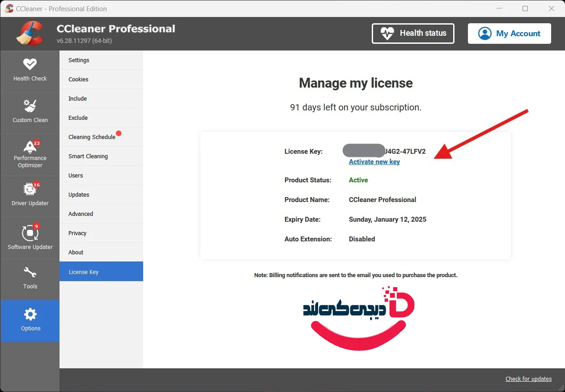Open the Privacy options page
The height and width of the screenshot is (392, 565).
tap(101, 233)
